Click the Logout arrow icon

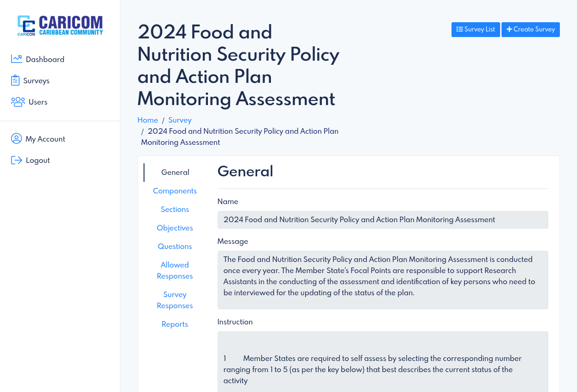click(x=17, y=160)
